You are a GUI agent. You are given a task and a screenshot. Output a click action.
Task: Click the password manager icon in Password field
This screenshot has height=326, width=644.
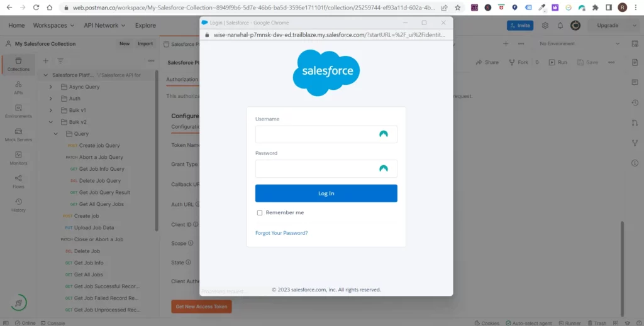tap(384, 168)
